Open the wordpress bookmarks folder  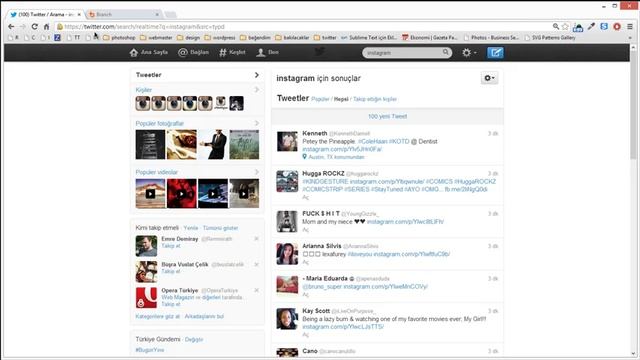220,38
